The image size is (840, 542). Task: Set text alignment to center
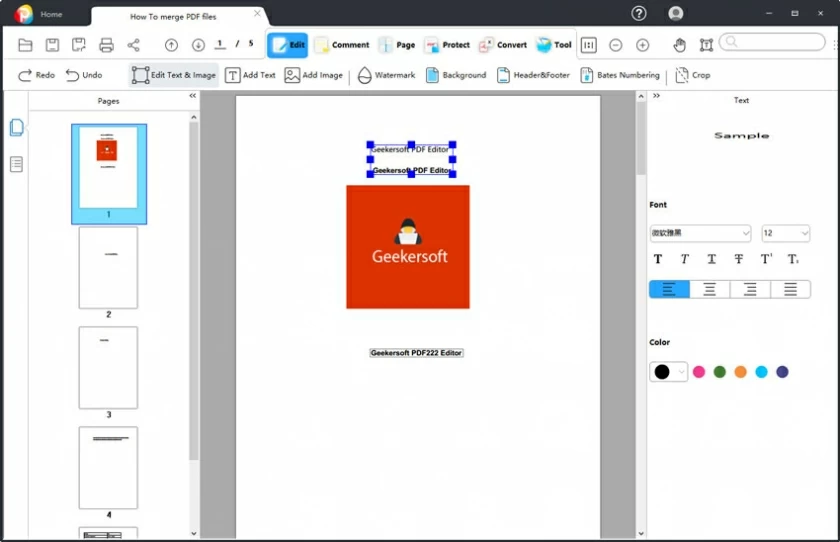709,289
